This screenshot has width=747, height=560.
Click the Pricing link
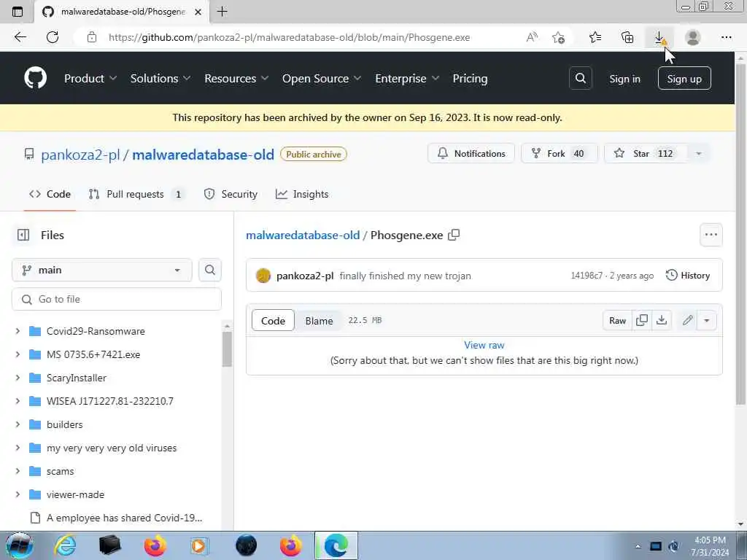[470, 78]
